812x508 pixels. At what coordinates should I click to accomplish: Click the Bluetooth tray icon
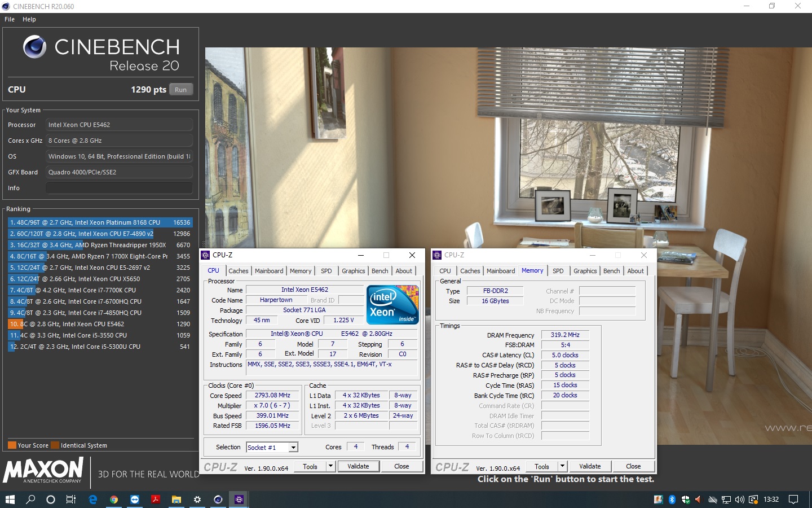pos(672,500)
